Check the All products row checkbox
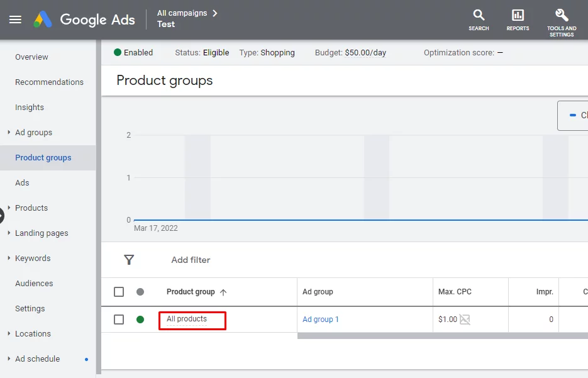 pyautogui.click(x=119, y=320)
